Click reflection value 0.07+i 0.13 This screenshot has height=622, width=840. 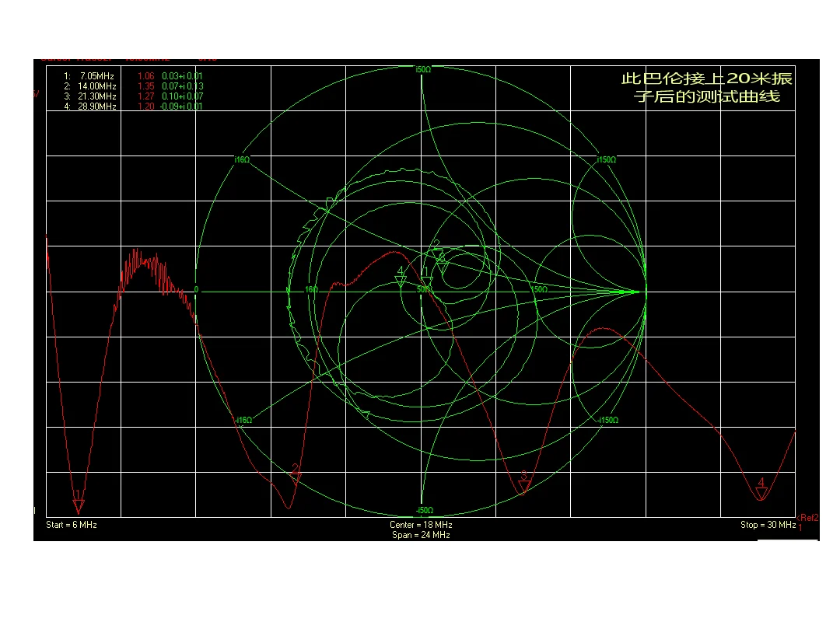(x=182, y=86)
